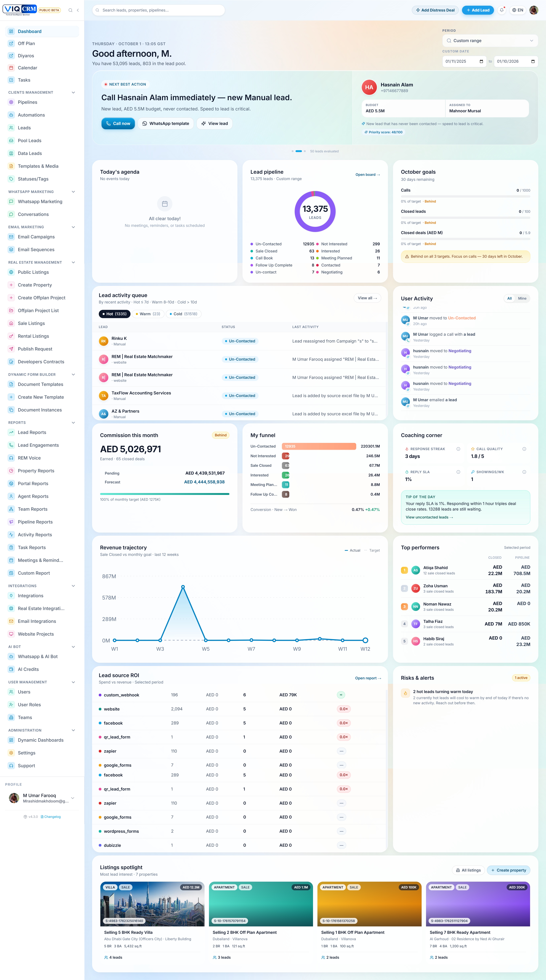Click the Statuses/Tags icon

coord(11,179)
